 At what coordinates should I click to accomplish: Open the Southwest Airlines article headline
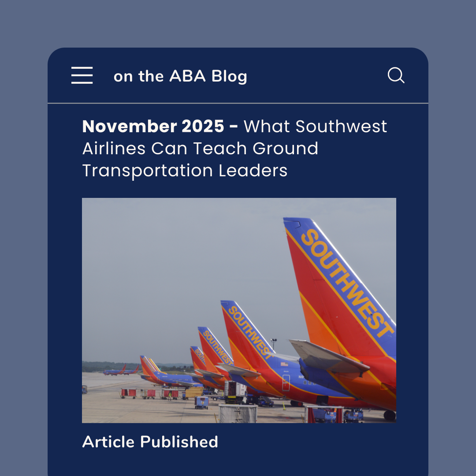(234, 148)
